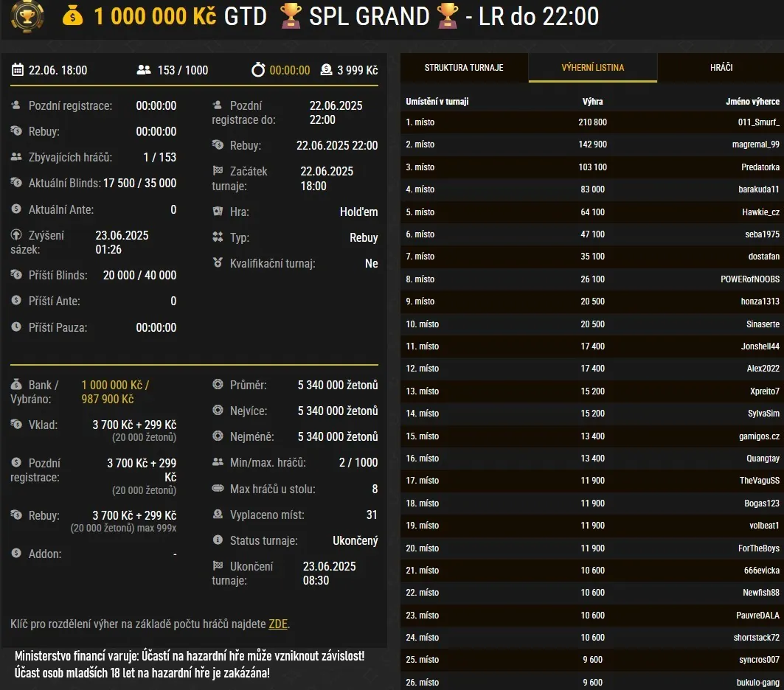Click the players icon beside 153 / 1000
Viewport: 784px width, 690px height.
click(x=144, y=70)
